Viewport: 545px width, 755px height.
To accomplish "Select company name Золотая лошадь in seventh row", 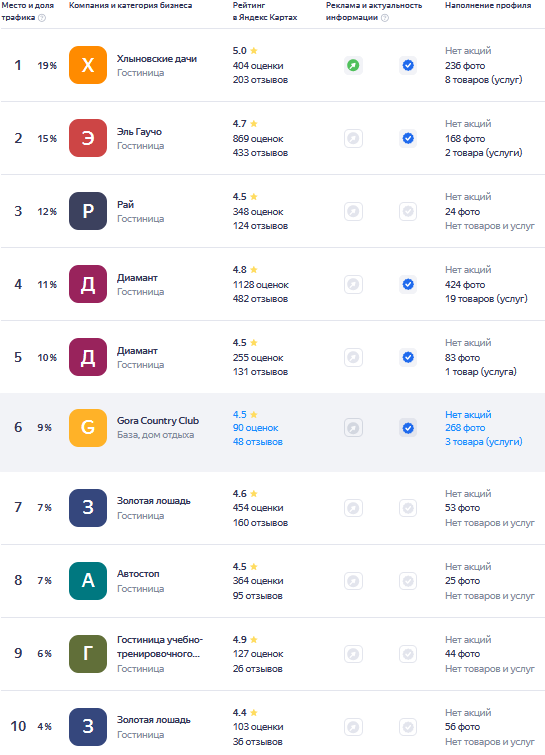I will pos(154,501).
